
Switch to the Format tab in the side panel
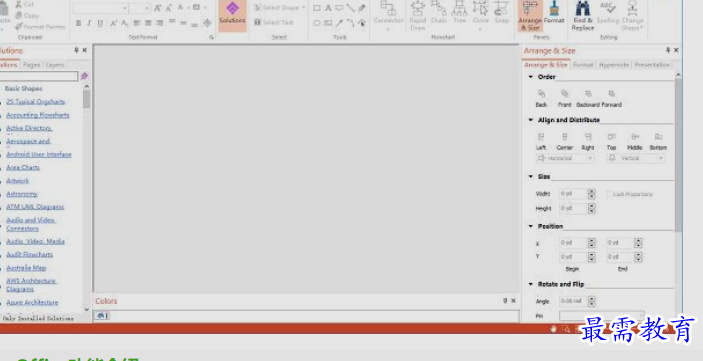pyautogui.click(x=583, y=65)
